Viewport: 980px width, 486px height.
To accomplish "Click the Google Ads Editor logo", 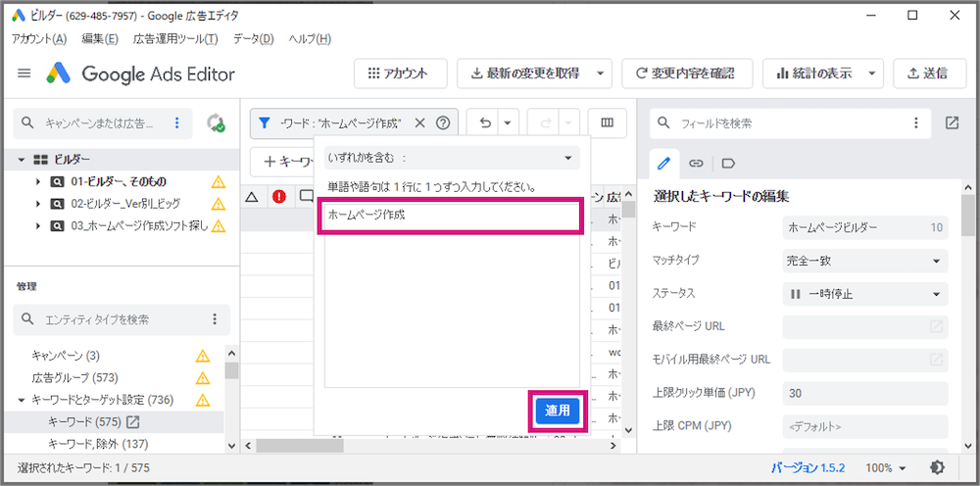I will [60, 73].
